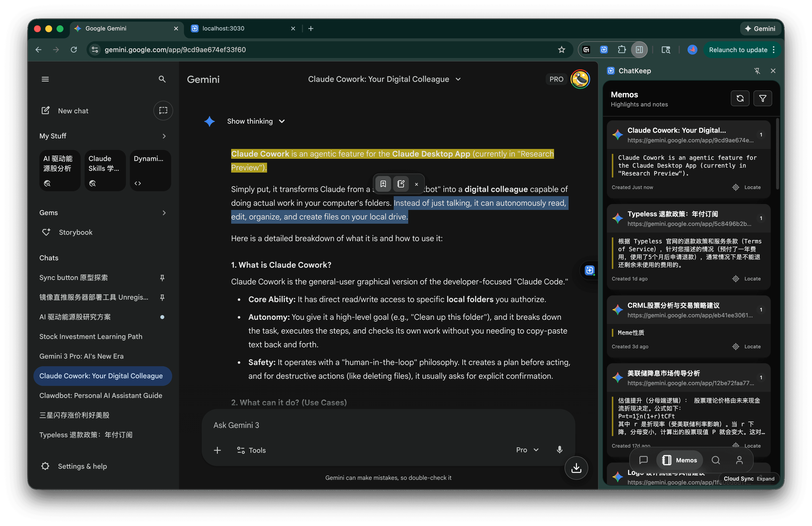Switch to the localhost:3030 browser tab

tap(224, 28)
